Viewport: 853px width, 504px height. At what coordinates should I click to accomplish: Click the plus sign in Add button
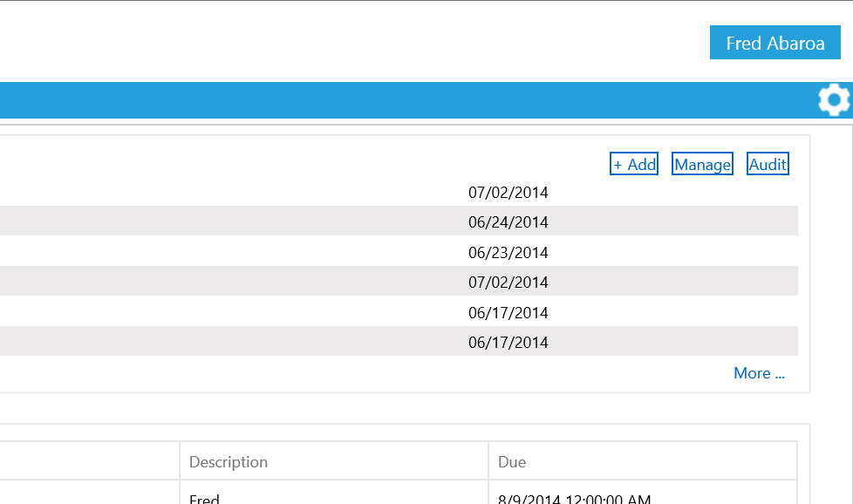point(618,165)
